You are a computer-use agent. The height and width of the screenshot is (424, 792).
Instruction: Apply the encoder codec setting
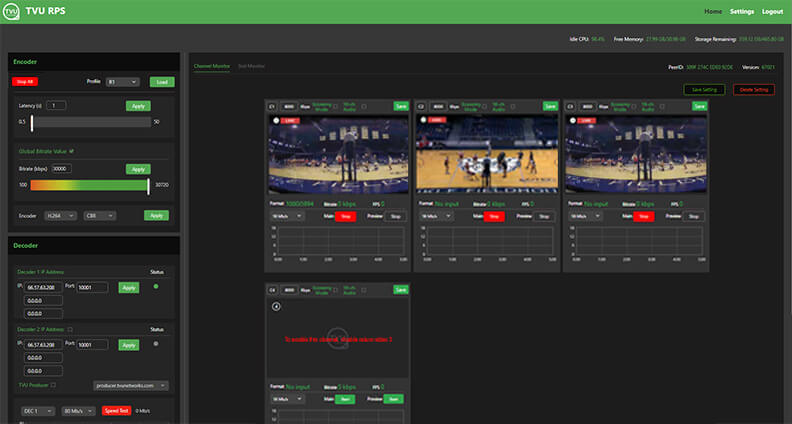157,216
